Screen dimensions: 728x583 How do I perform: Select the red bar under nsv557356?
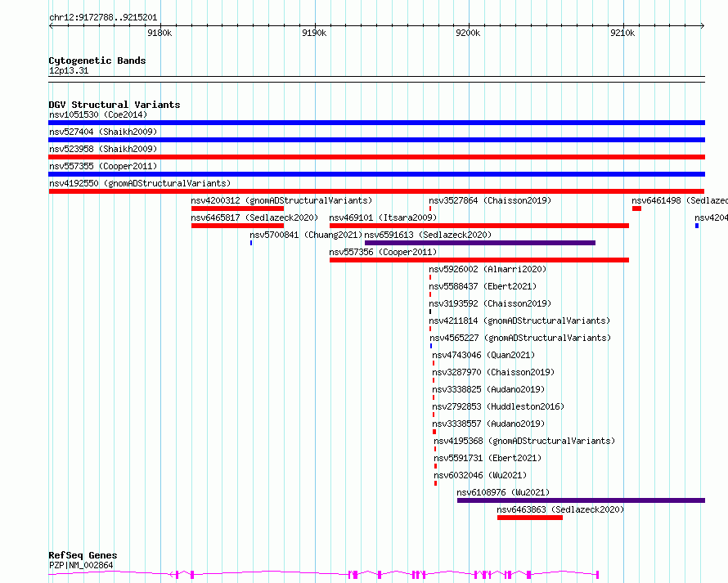click(479, 260)
